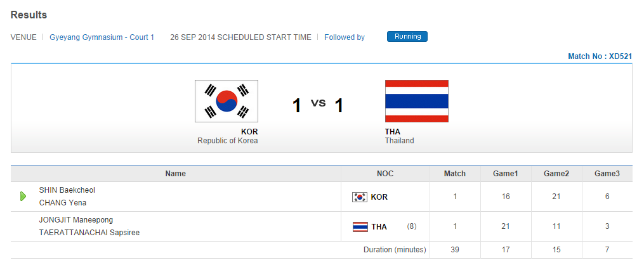Click the Game2 column header
This screenshot has width=644, height=265.
556,174
